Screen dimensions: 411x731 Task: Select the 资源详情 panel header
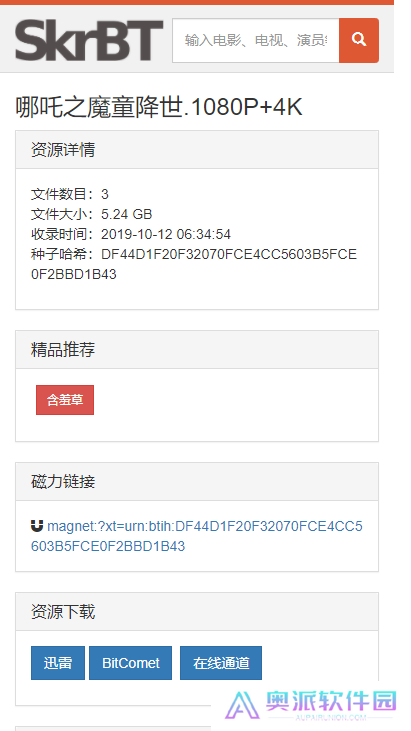tap(197, 150)
